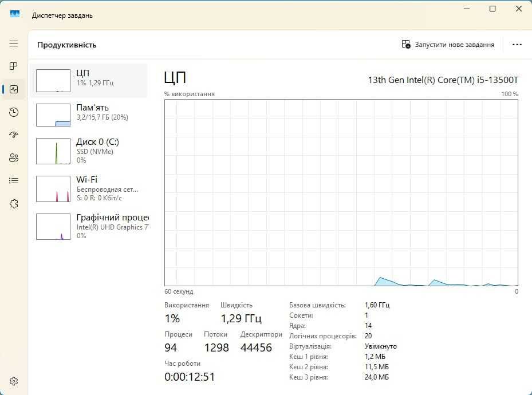Open the App history page icon
The image size is (532, 395).
[x=14, y=112]
